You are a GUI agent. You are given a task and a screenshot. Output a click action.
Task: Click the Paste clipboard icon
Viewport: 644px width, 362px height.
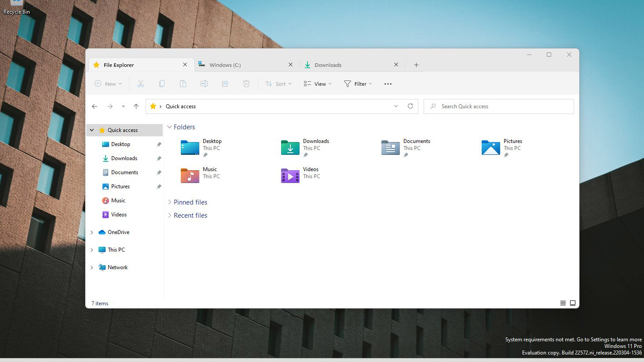pyautogui.click(x=183, y=84)
